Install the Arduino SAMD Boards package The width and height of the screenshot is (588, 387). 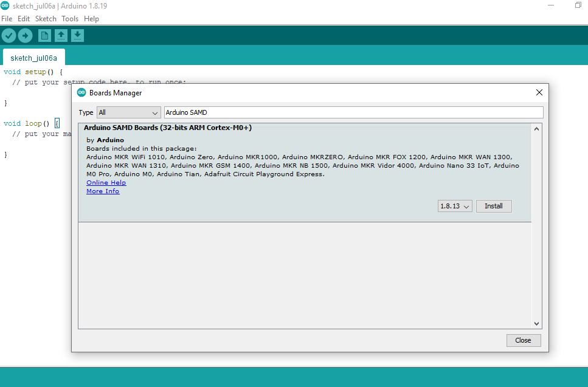click(494, 206)
